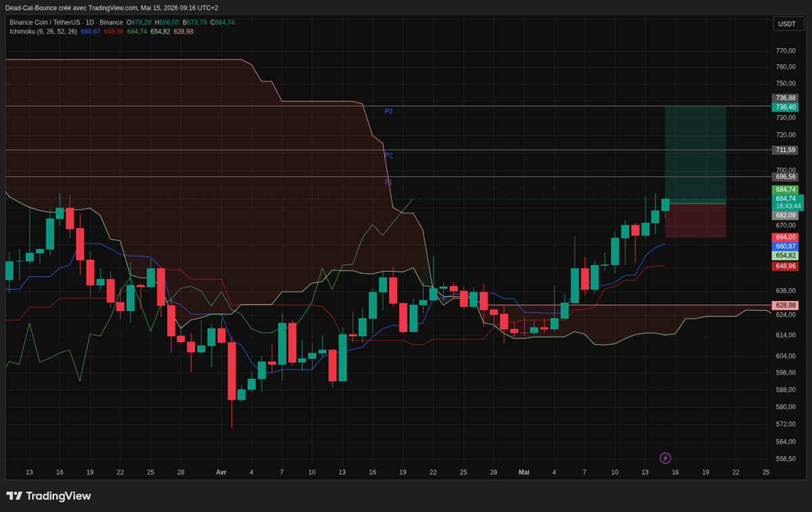Click the pink Ichimoku value 628,98 in legend
Image resolution: width=812 pixels, height=512 pixels.
coord(183,31)
